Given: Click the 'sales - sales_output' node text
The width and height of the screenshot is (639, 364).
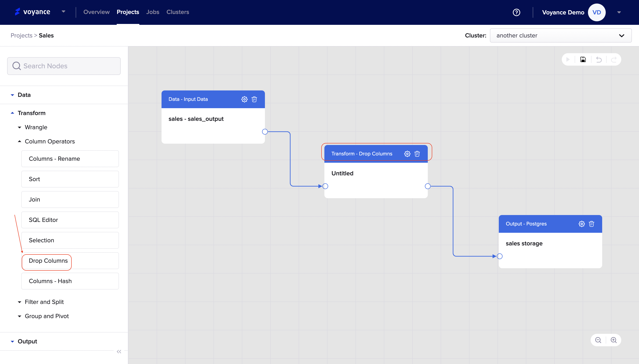Looking at the screenshot, I should tap(196, 119).
